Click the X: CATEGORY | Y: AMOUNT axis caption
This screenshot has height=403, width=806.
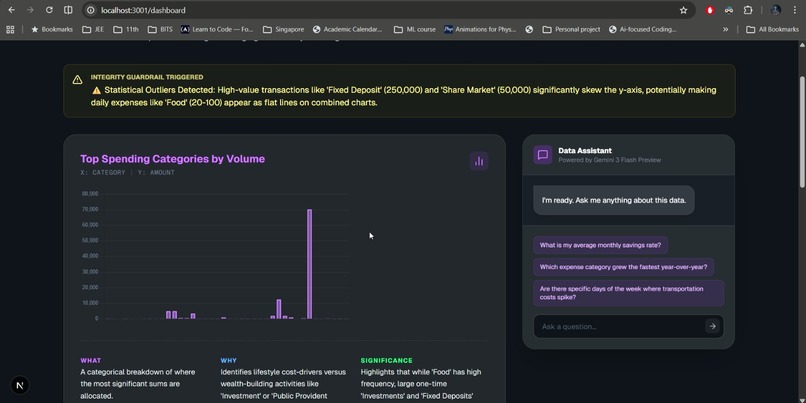[x=127, y=173]
